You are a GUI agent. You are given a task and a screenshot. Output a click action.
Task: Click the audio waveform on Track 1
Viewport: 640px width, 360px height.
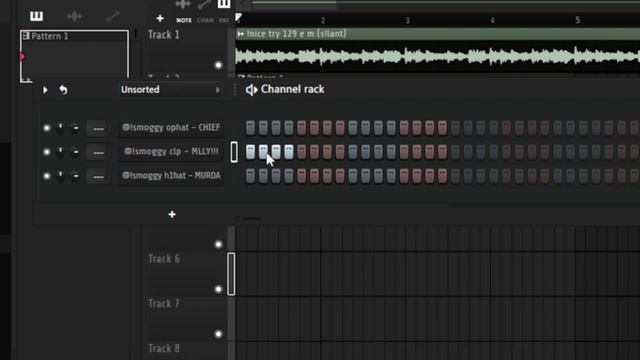pyautogui.click(x=438, y=56)
